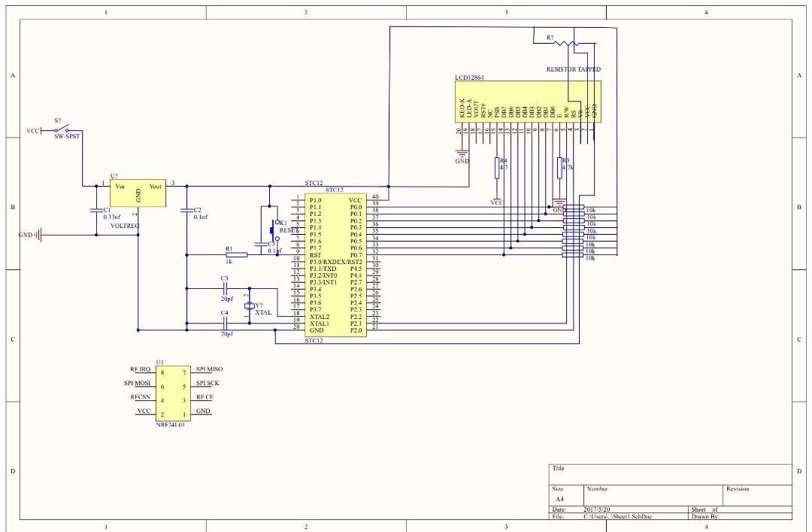This screenshot has width=812, height=532.
Task: Select the RF IRQ pin label
Action: tap(141, 369)
